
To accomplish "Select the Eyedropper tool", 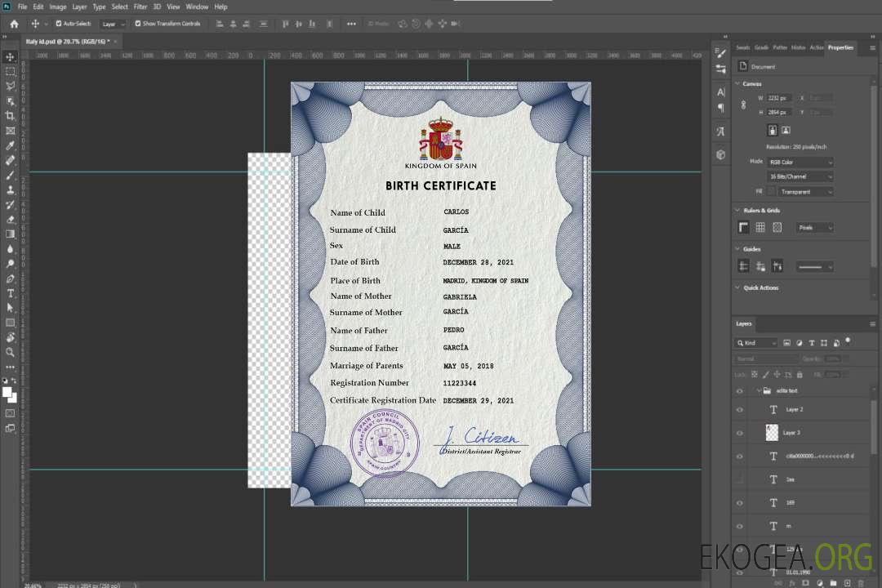I will (10, 145).
